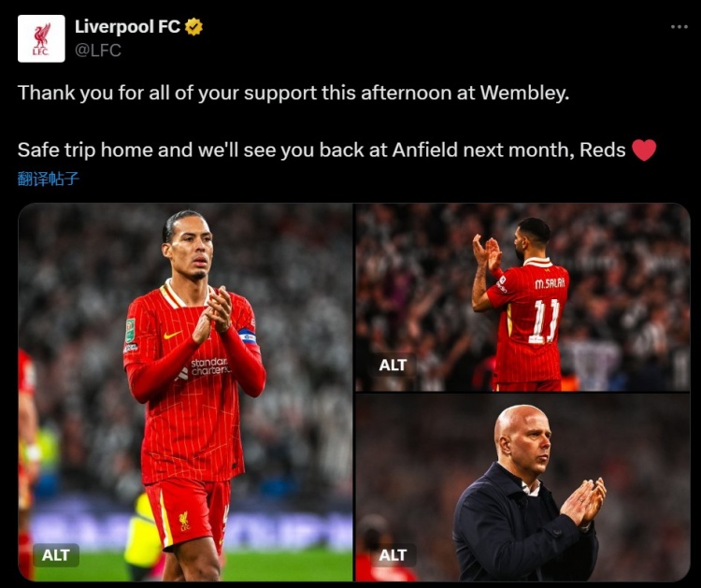
Task: Visit the @LFC handle profile
Action: coord(98,50)
